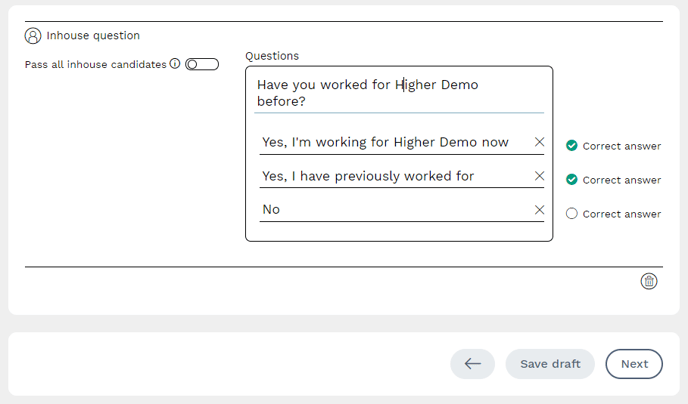The image size is (688, 404).
Task: Uncheck Correct answer for 'working for Higher Demo now'
Action: (572, 146)
